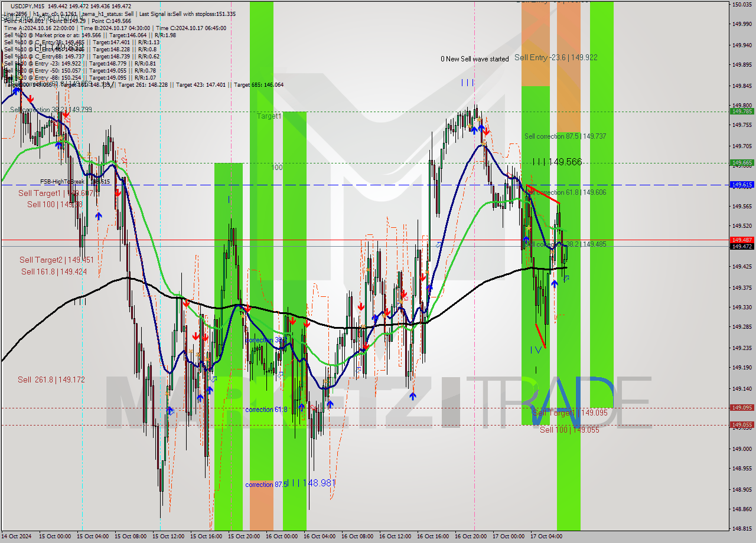
Task: Click the 'Sell 100 | 149.58' label
Action: point(54,204)
